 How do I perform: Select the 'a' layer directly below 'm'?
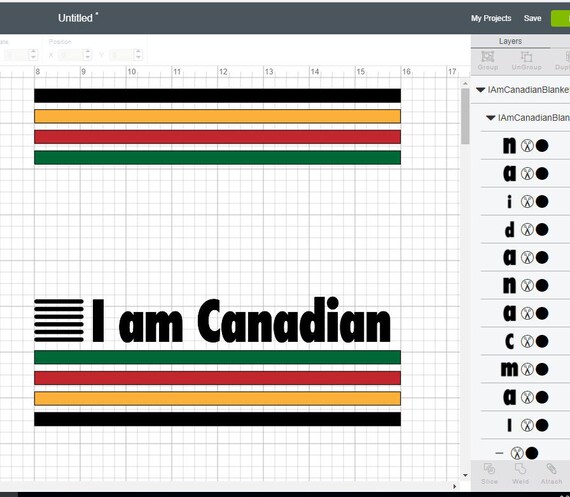(510, 397)
